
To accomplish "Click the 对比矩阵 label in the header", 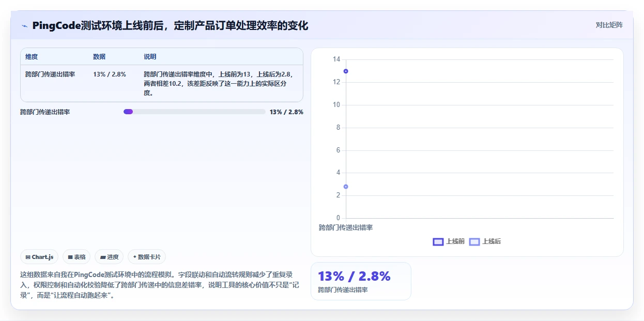I will point(609,25).
